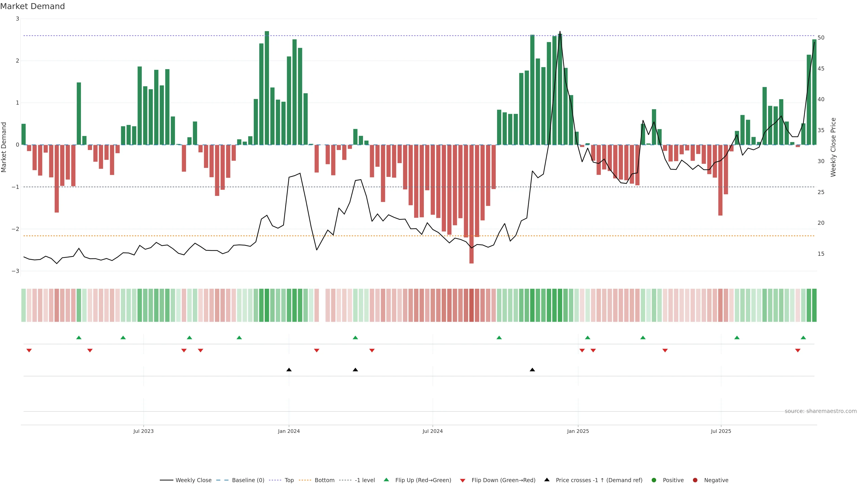Click the Weekly Close Price axis title
The width and height of the screenshot is (868, 488).
(833, 147)
